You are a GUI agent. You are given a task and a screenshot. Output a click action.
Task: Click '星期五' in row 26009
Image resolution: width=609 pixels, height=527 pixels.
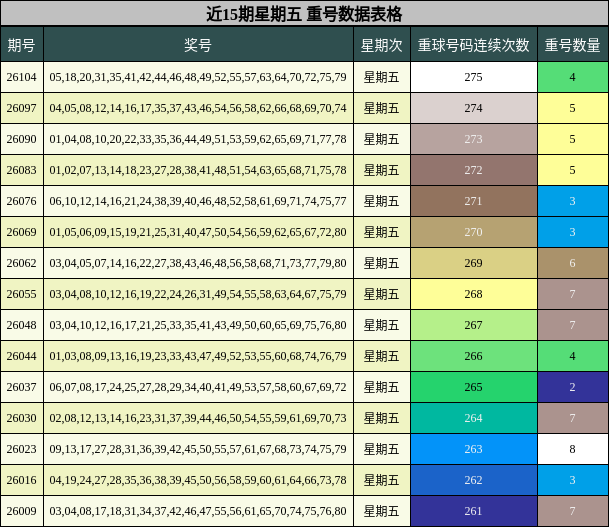tap(382, 511)
